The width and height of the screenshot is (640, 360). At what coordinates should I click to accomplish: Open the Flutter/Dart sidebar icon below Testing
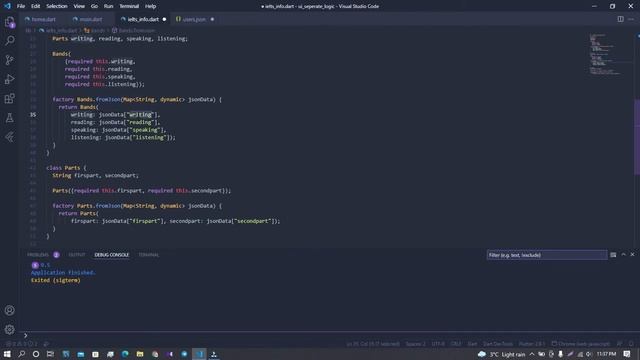click(x=9, y=137)
